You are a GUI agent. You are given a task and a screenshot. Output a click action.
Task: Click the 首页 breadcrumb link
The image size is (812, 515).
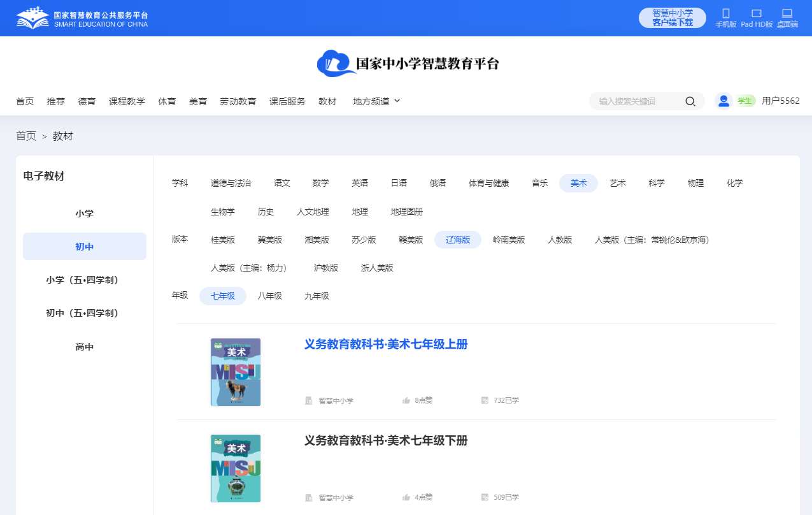tap(26, 136)
